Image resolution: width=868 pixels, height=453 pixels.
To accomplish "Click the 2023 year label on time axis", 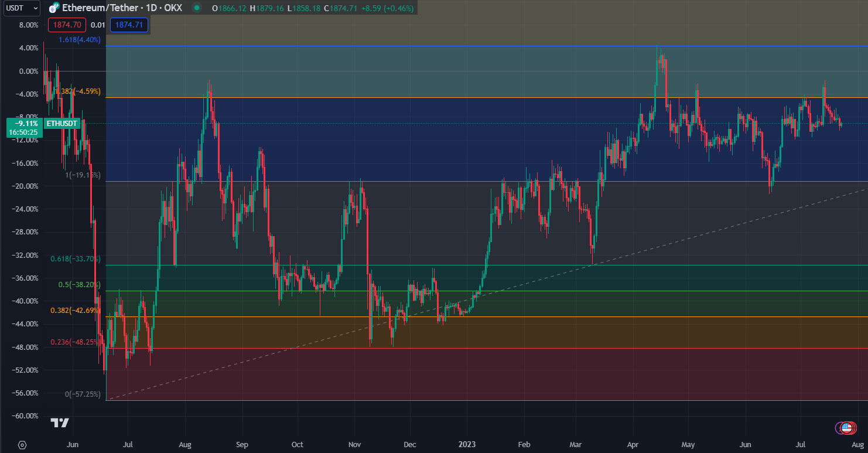I will (466, 445).
